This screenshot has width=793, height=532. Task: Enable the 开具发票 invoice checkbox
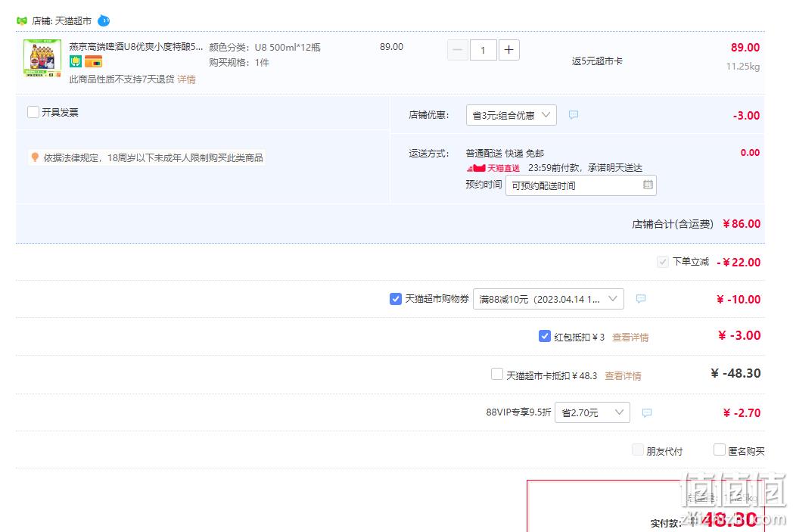tap(33, 112)
